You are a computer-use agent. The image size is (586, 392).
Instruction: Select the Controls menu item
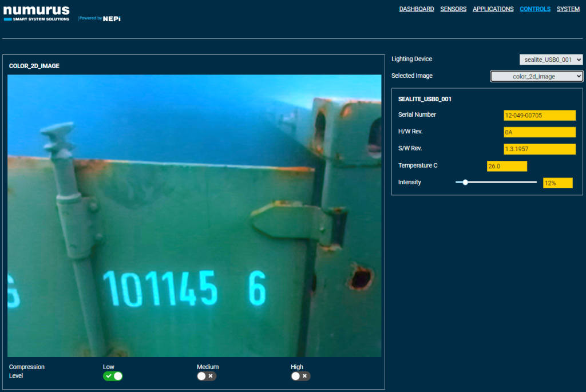point(534,9)
